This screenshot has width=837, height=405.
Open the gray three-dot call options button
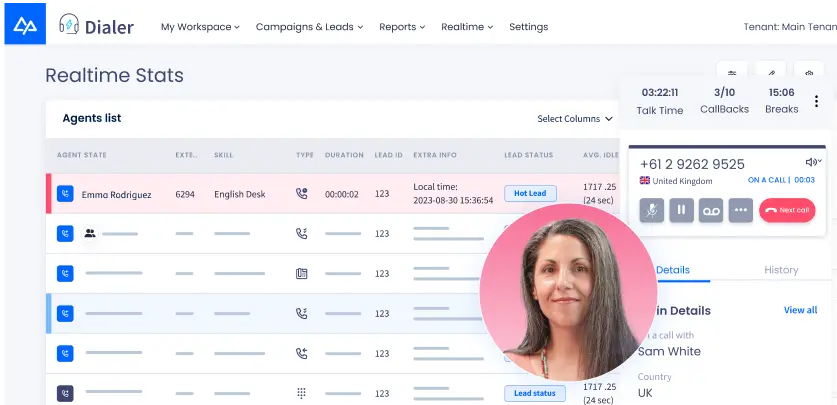pos(740,210)
